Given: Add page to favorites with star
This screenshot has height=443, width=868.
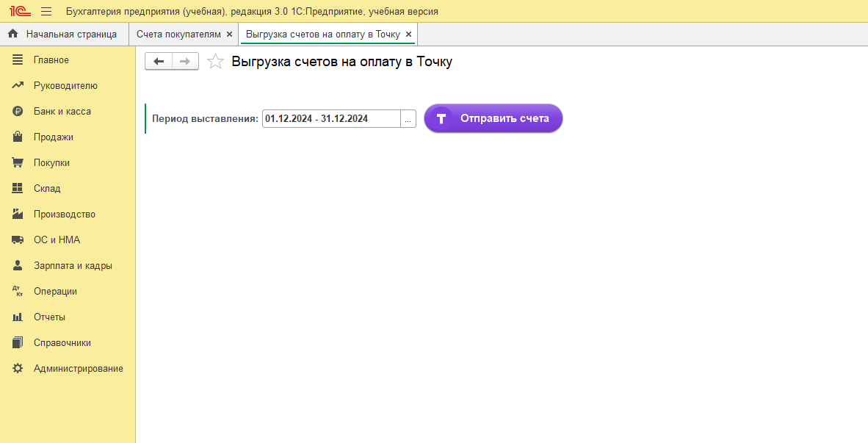Looking at the screenshot, I should (x=215, y=62).
